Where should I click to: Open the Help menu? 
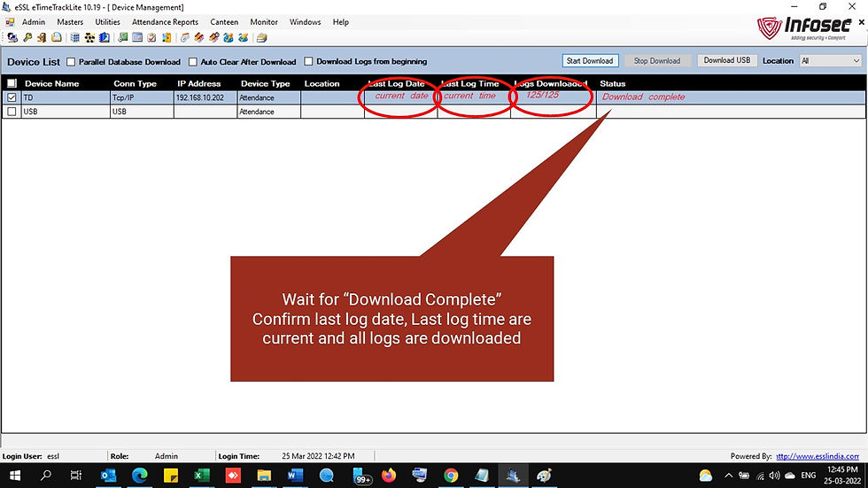coord(340,22)
